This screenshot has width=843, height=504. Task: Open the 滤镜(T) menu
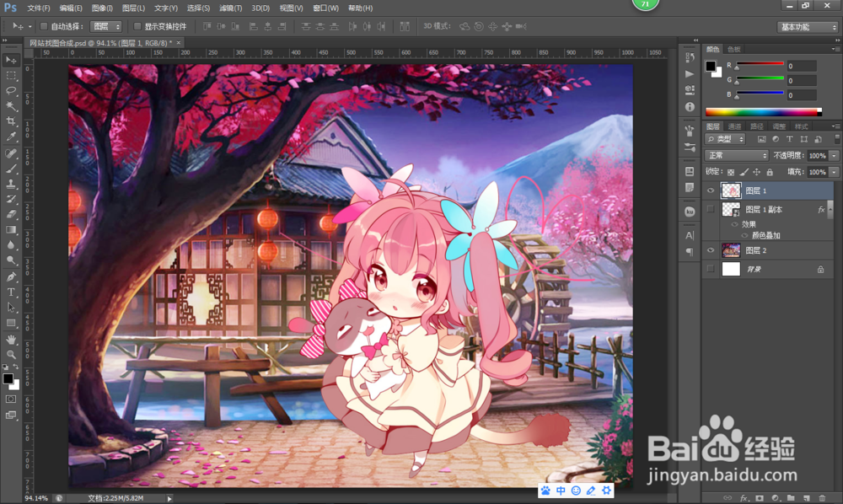tap(231, 8)
